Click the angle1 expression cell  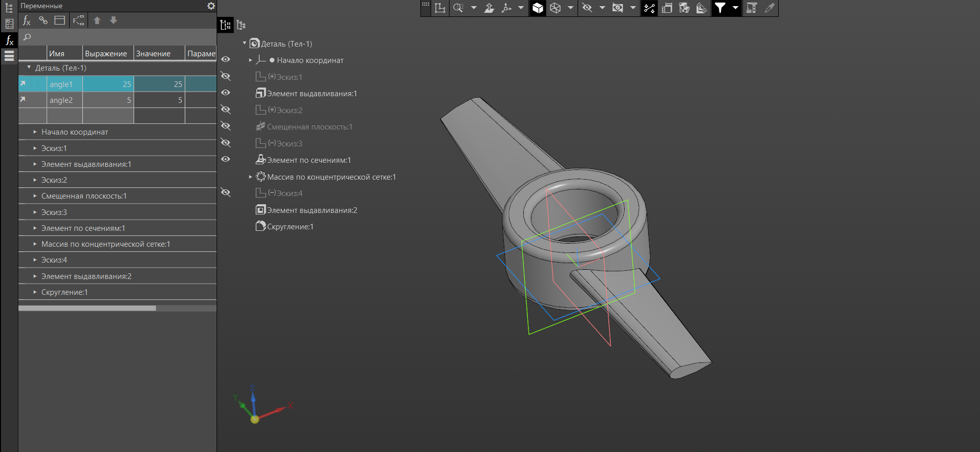click(108, 84)
